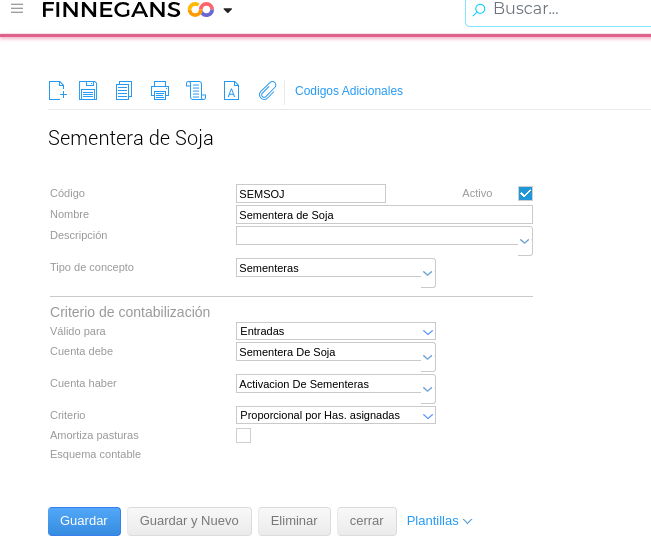The image size is (651, 553).
Task: Click the Guardar button
Action: point(84,521)
